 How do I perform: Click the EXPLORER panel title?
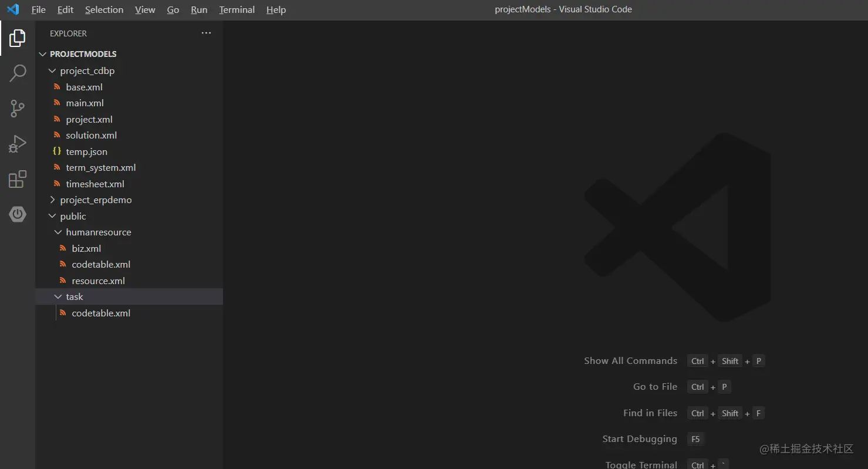(68, 33)
